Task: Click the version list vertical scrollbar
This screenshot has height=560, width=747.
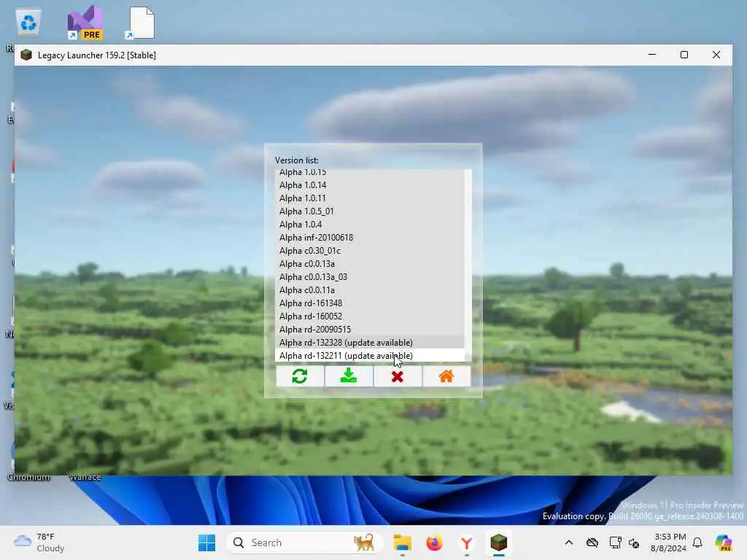Action: click(x=468, y=265)
